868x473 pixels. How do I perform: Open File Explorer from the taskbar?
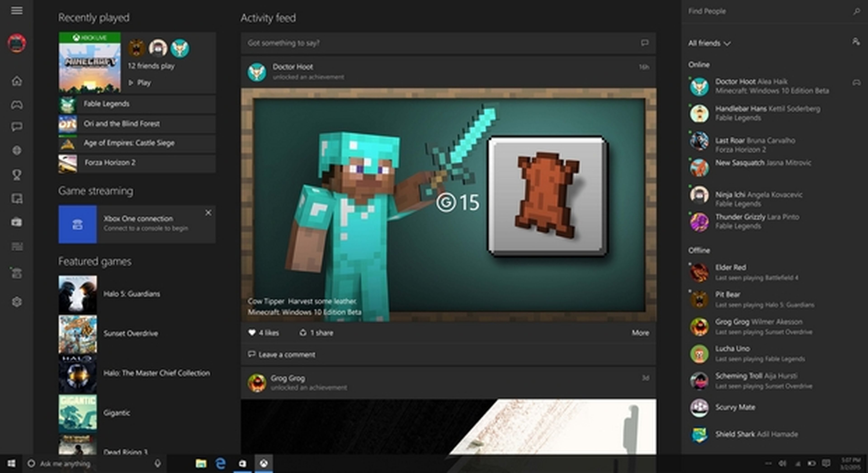click(x=201, y=464)
